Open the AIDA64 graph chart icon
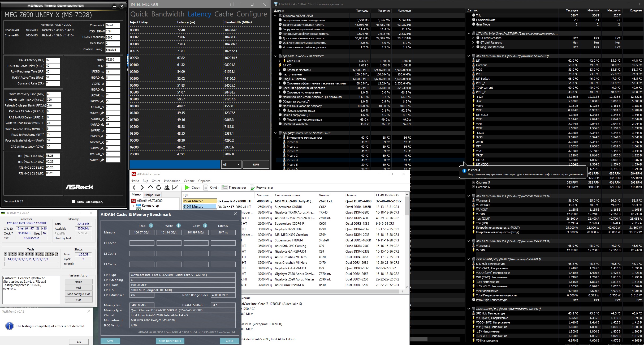644x345 pixels. pyautogui.click(x=175, y=188)
